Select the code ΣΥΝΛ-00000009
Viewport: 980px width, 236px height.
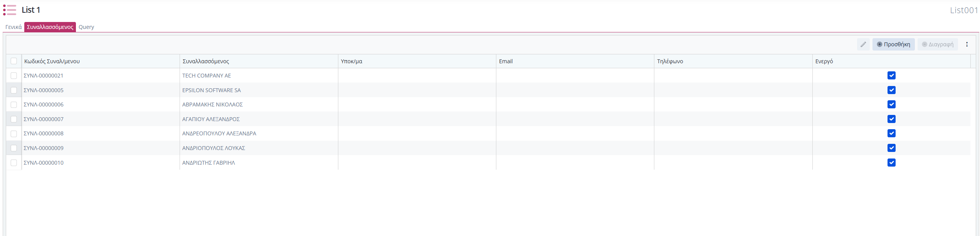click(x=44, y=148)
